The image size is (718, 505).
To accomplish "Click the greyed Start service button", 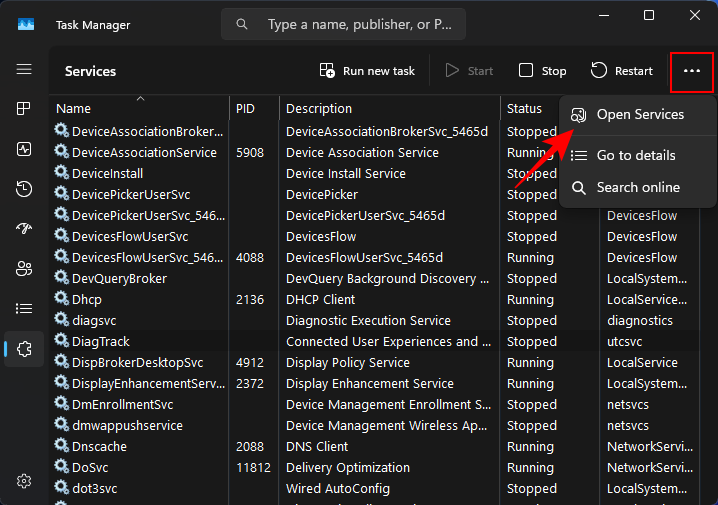I will tap(469, 71).
